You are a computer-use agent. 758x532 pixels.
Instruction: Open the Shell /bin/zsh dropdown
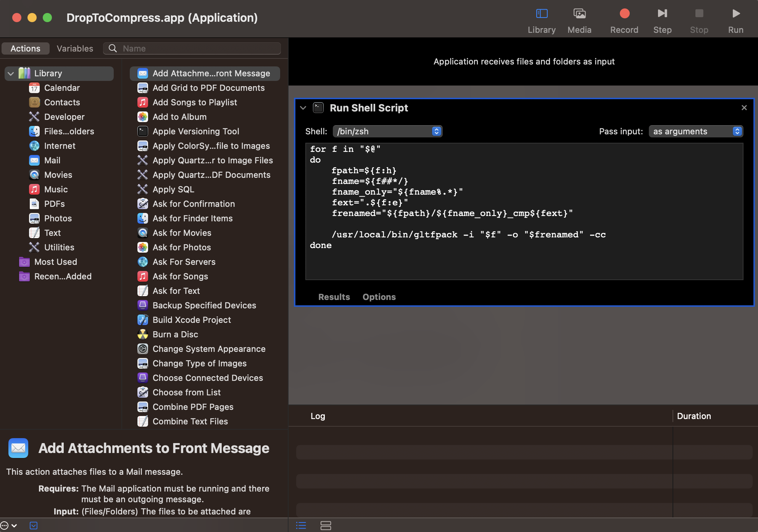387,131
